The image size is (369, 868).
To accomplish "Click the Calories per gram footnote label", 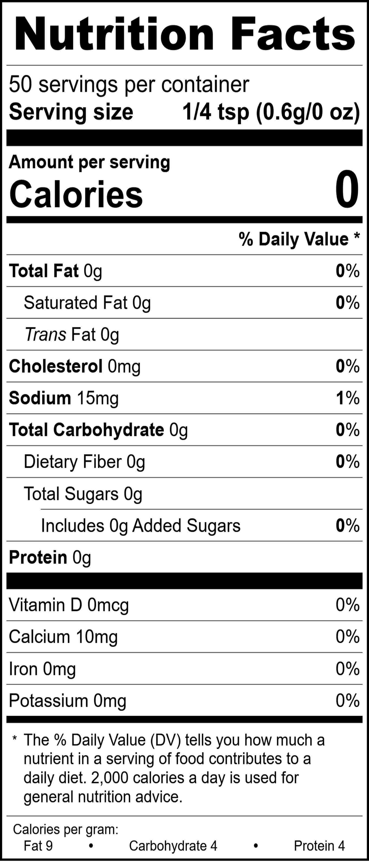I will click(x=66, y=829).
